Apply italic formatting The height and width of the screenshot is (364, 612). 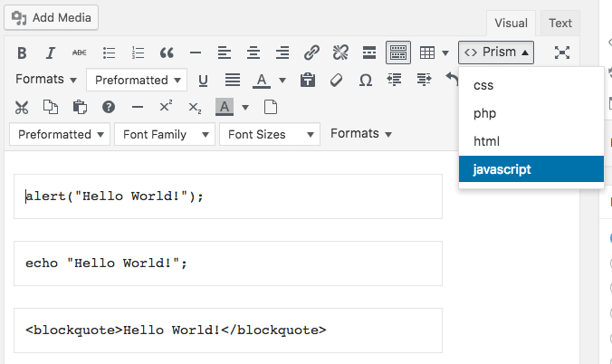click(51, 53)
